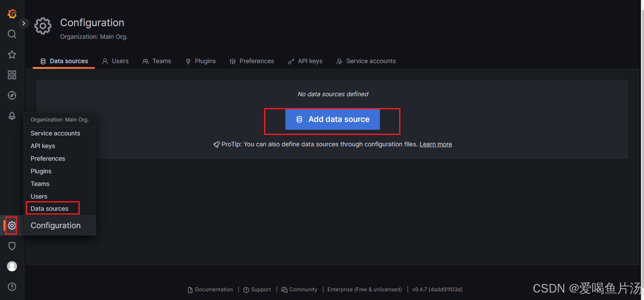The height and width of the screenshot is (300, 644).
Task: Open Starred dashboards star icon
Action: pos(12,54)
